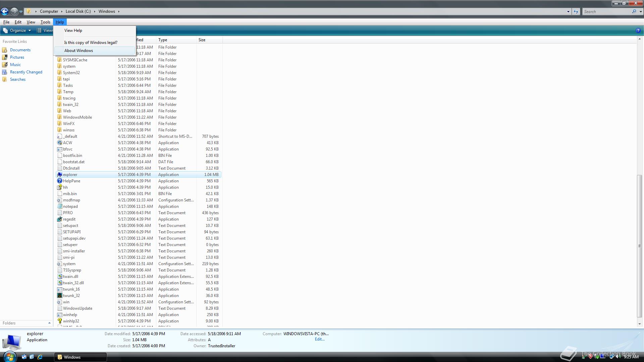Click the Documents icon in Favorite Links
The image size is (644, 362).
[x=5, y=50]
